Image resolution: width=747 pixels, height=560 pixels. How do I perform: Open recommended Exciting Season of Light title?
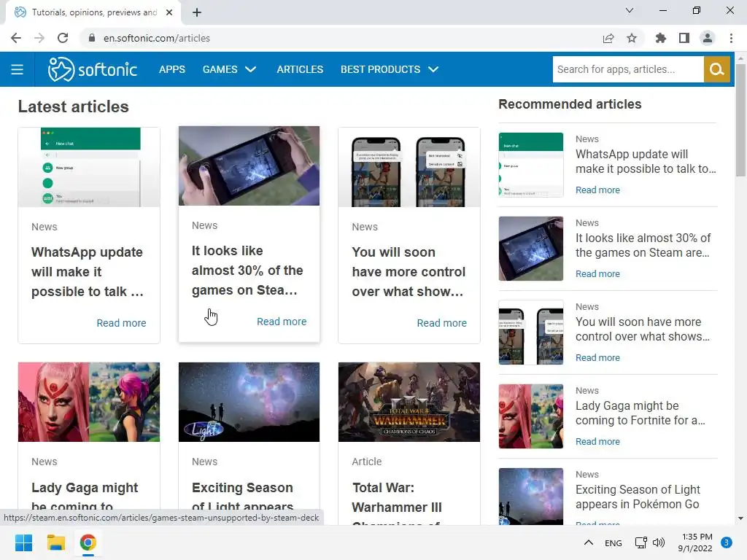(638, 497)
